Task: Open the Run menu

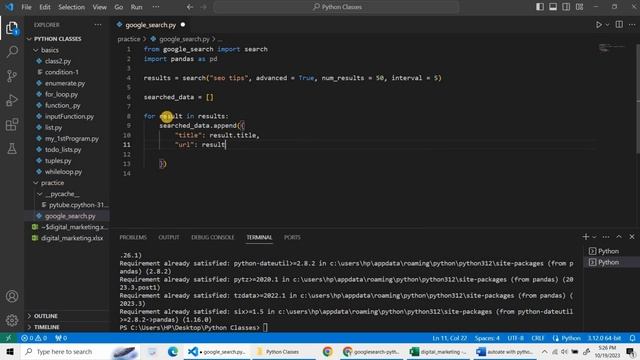Action: 136,7
